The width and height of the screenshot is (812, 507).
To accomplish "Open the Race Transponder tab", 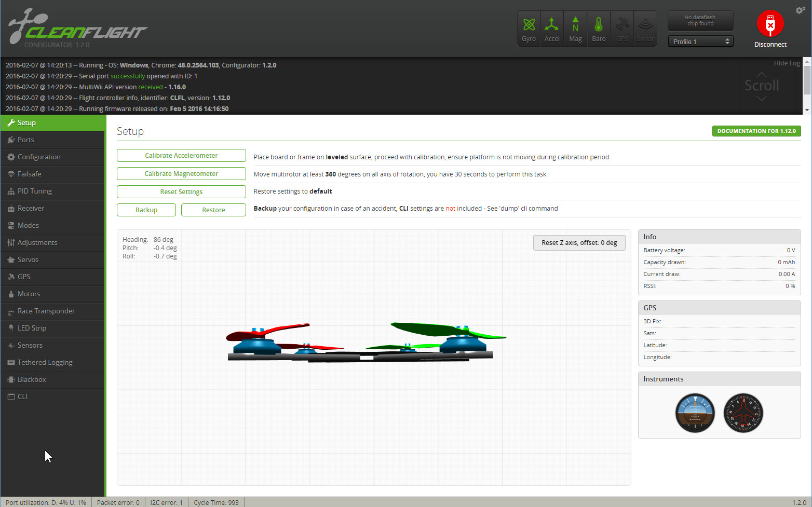I will coord(52,311).
